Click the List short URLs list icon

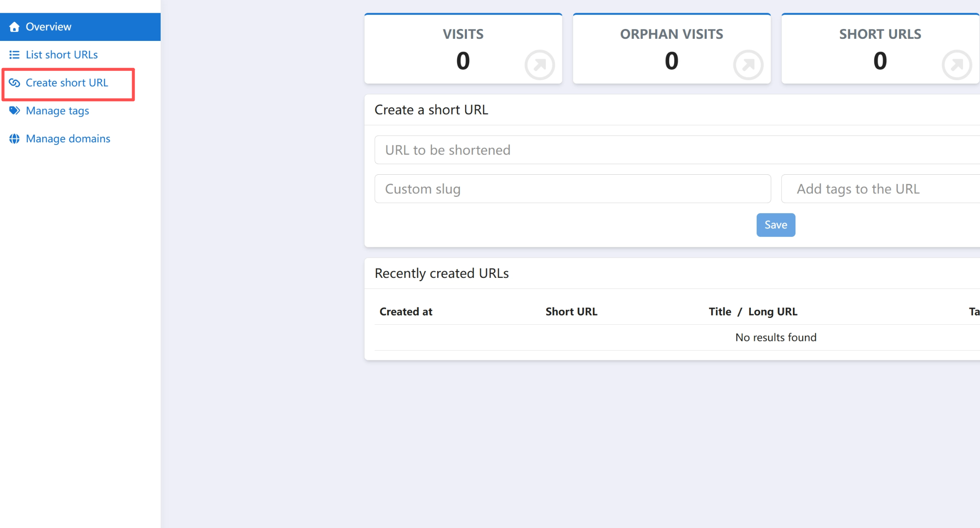14,55
